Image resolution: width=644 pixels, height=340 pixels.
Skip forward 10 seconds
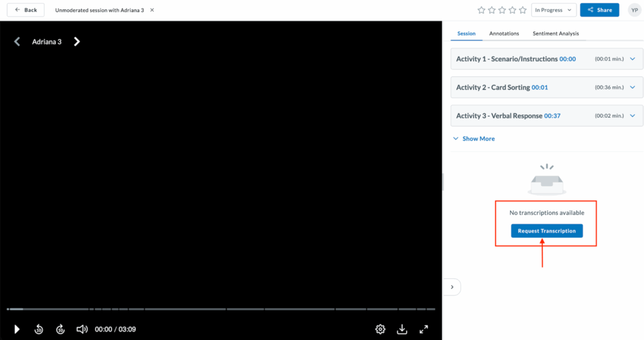coord(60,329)
